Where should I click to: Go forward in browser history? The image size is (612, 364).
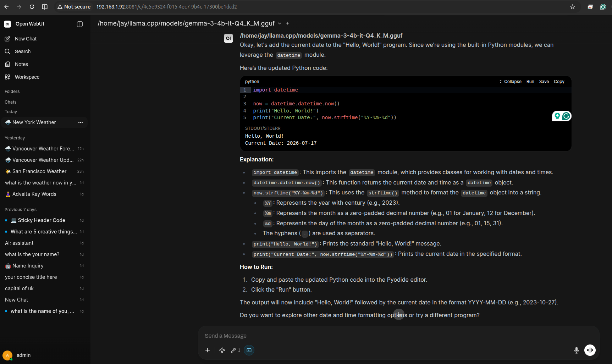(19, 7)
